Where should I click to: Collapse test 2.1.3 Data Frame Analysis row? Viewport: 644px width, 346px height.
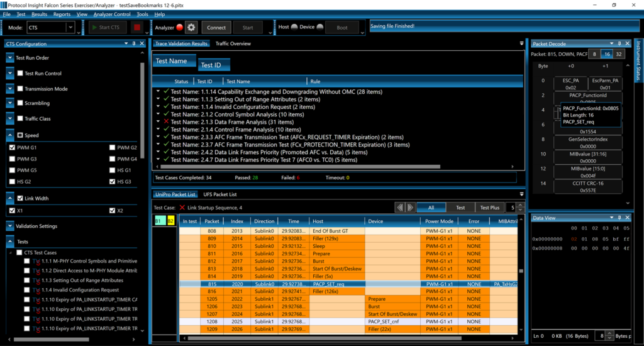[x=158, y=121]
